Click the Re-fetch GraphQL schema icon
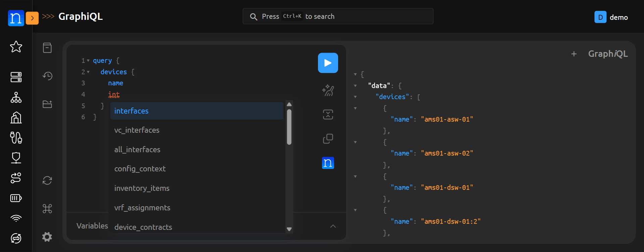 47,180
